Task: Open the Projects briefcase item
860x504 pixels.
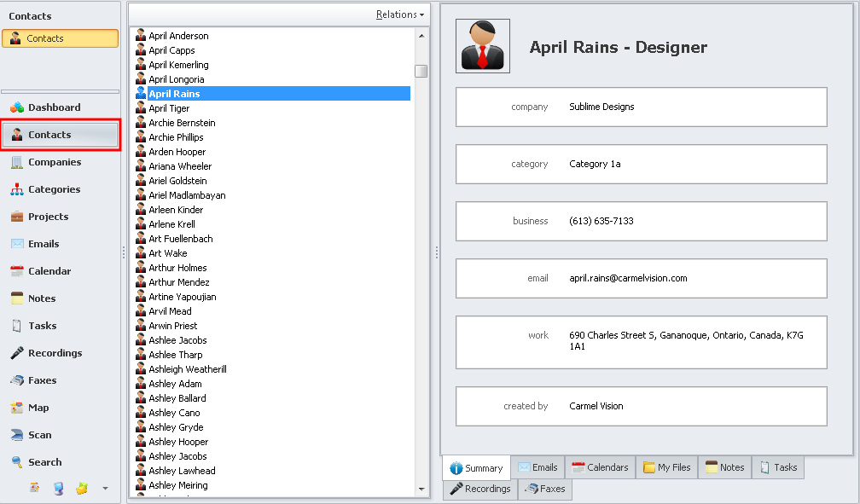Action: (48, 217)
